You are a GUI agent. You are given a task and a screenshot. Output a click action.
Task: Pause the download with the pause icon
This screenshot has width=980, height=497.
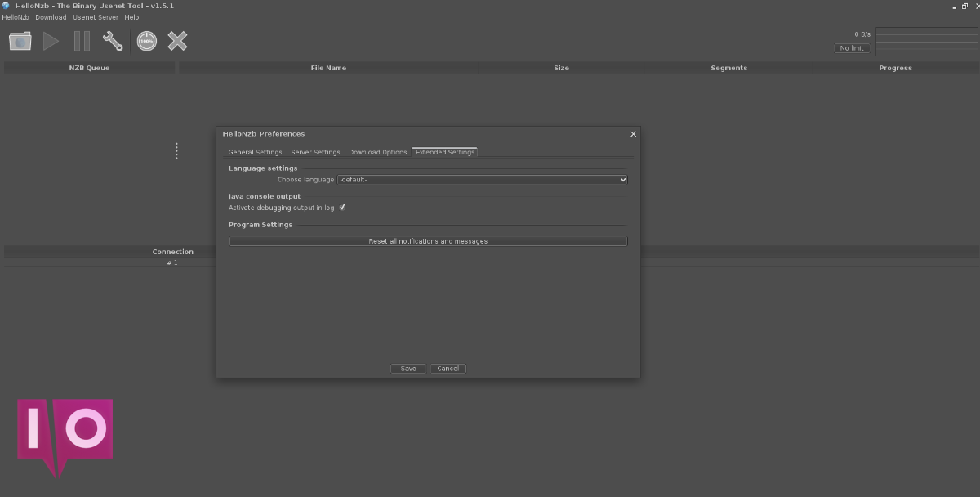pos(82,41)
